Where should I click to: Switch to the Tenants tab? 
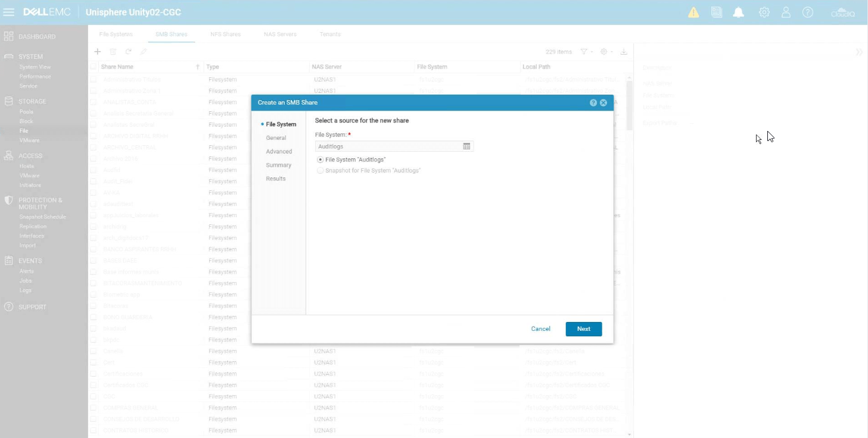pos(330,34)
